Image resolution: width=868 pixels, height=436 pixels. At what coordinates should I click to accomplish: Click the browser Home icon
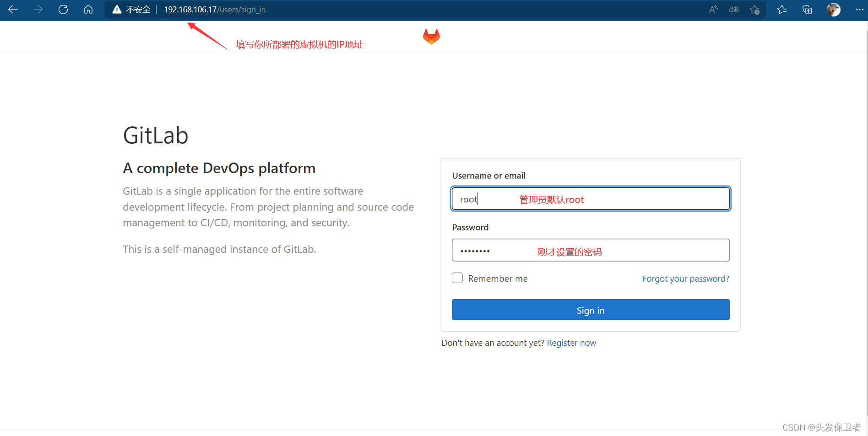pos(88,9)
